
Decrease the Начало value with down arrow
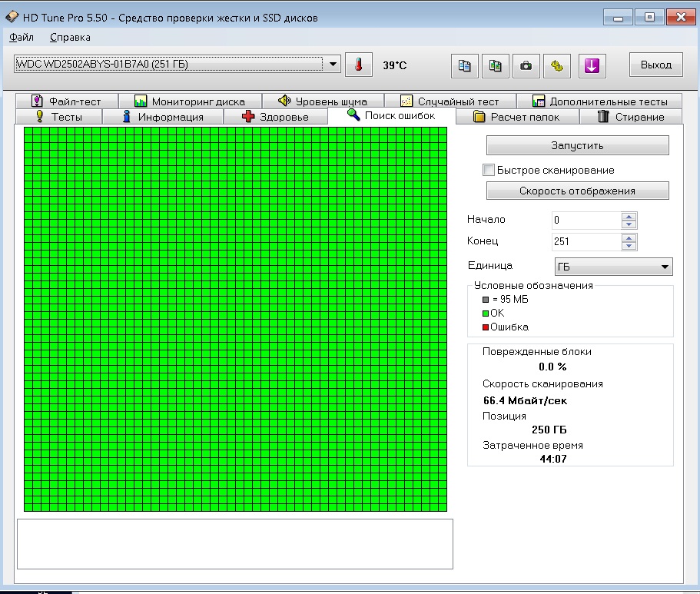[629, 224]
